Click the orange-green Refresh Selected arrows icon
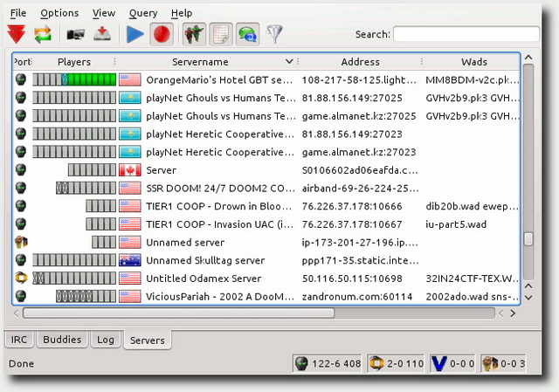This screenshot has height=392, width=559. click(x=44, y=35)
